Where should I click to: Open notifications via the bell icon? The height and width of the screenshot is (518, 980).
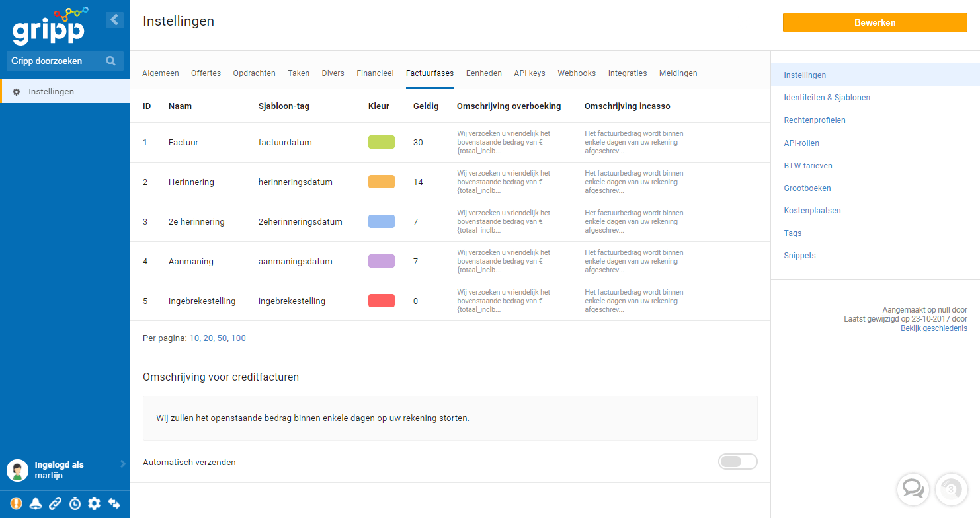pyautogui.click(x=36, y=503)
